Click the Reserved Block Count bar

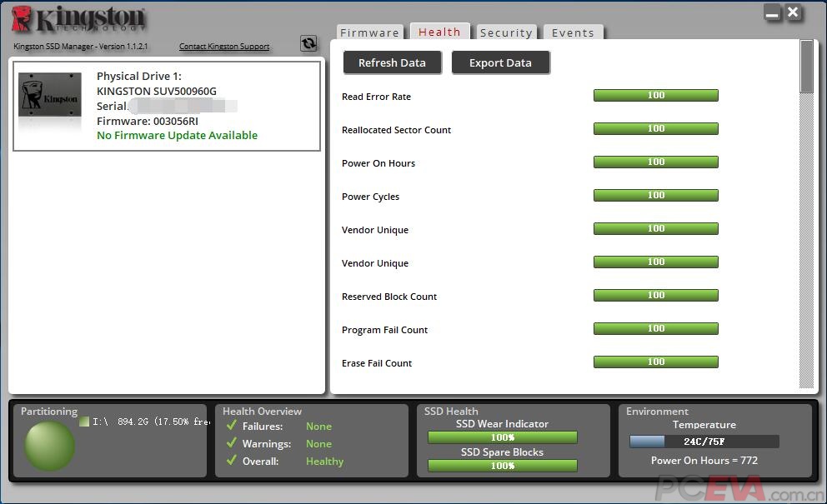tap(655, 295)
